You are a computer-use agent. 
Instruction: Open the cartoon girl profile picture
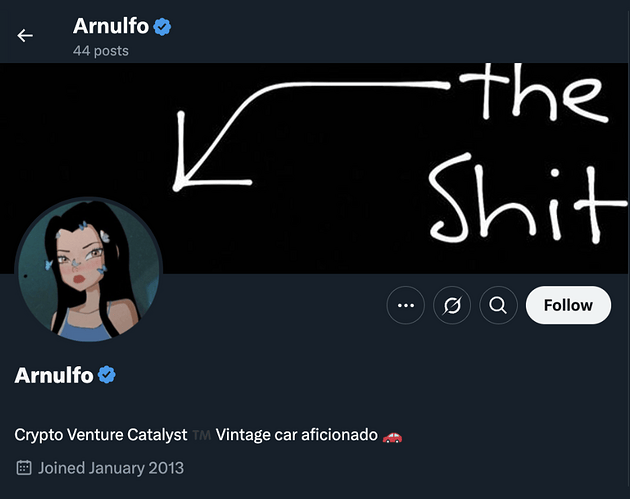tap(88, 270)
